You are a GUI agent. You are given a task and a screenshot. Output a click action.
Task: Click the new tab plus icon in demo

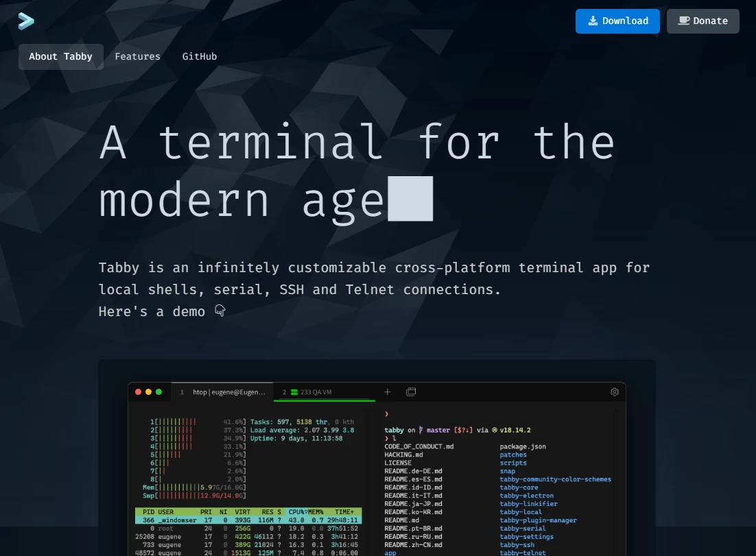coord(387,392)
